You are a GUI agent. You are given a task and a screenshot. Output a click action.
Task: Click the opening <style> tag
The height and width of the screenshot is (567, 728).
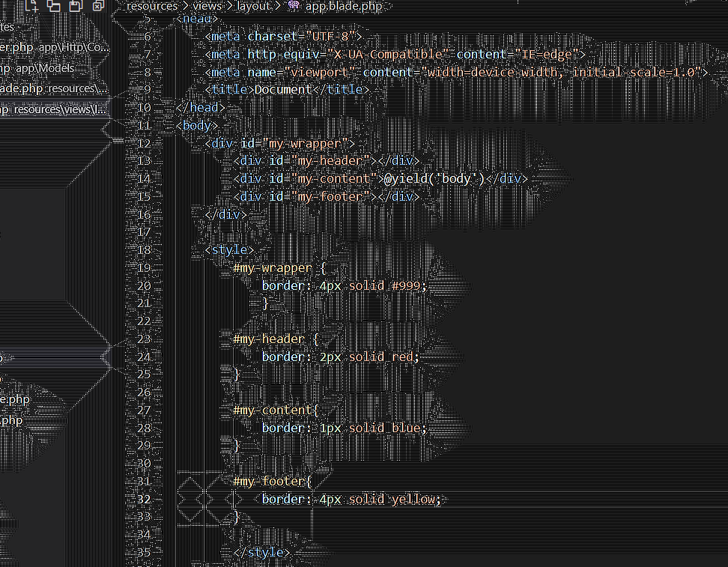[229, 250]
